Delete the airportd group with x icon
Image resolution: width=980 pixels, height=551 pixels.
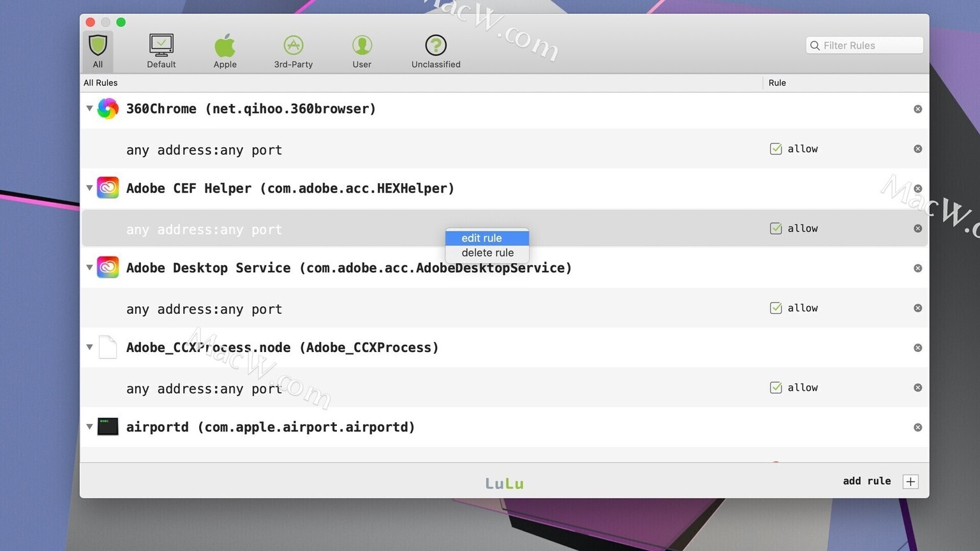pyautogui.click(x=917, y=427)
